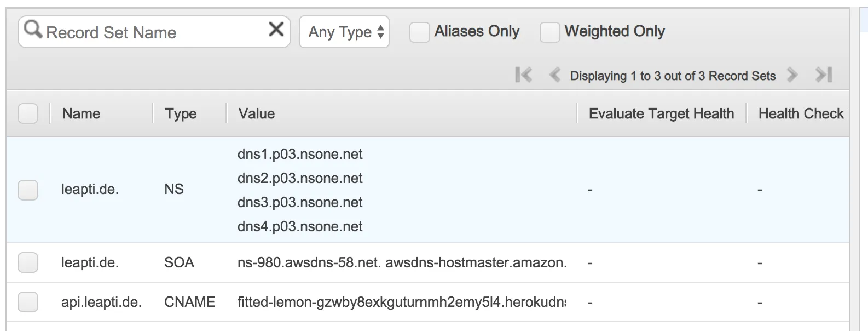The image size is (868, 331).
Task: Jump to last page of record sets
Action: point(824,75)
